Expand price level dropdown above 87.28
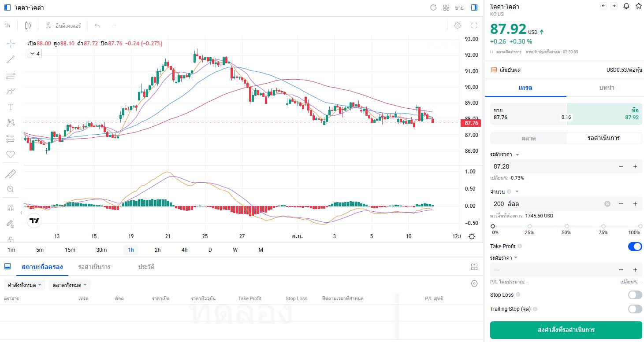 (x=517, y=155)
